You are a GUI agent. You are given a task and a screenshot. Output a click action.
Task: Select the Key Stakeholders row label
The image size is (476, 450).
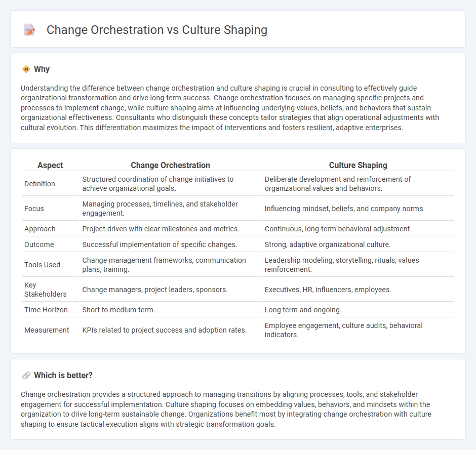pyautogui.click(x=45, y=290)
